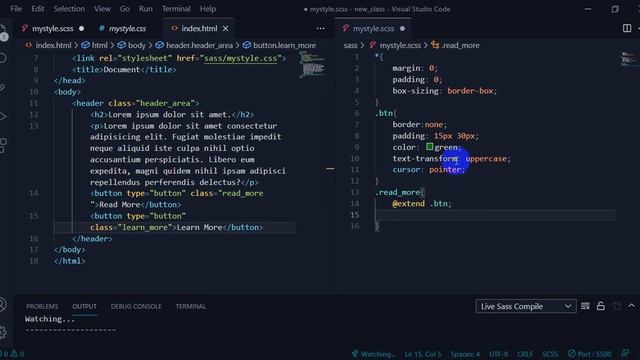The height and width of the screenshot is (360, 640).
Task: Click '.read_more' selector text on line 13
Action: [x=397, y=192]
